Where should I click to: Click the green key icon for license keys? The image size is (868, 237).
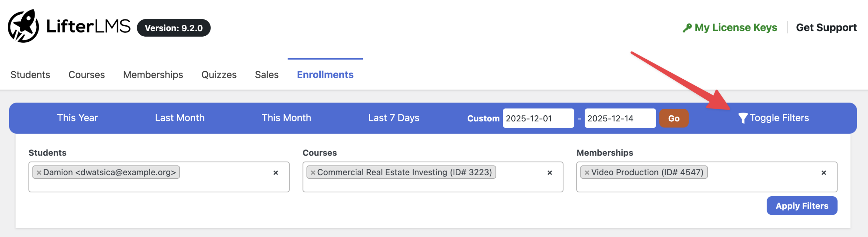(x=687, y=27)
